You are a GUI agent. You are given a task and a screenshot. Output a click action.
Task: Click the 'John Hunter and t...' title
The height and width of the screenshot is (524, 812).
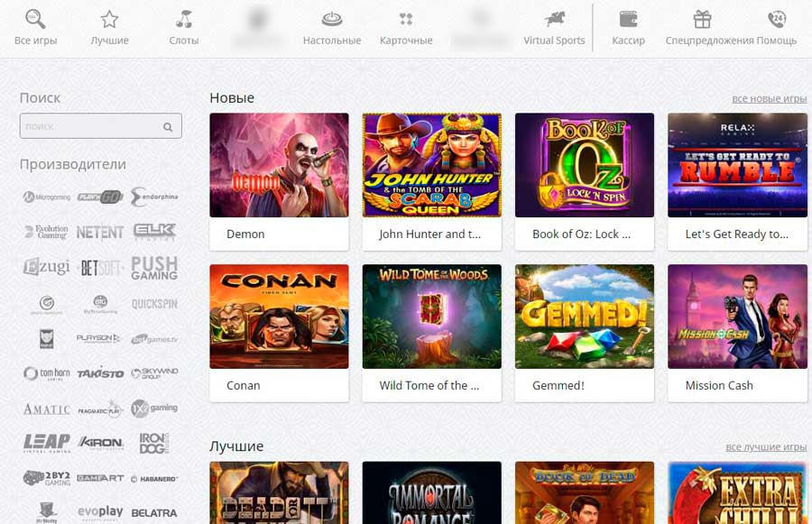tap(429, 234)
